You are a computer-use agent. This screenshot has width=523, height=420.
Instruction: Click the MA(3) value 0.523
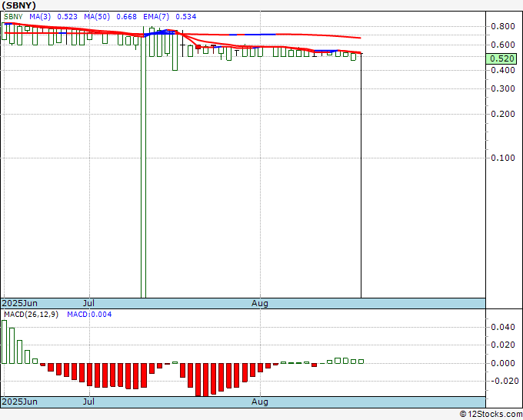(67, 17)
